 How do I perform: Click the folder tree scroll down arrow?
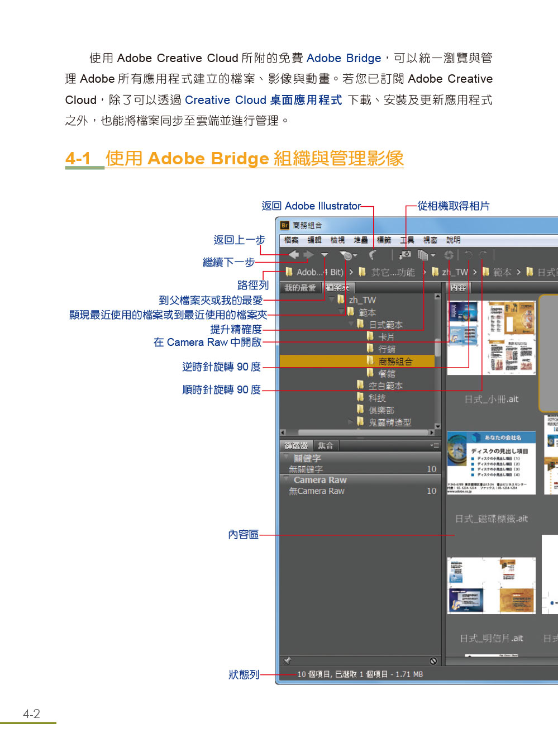(438, 426)
